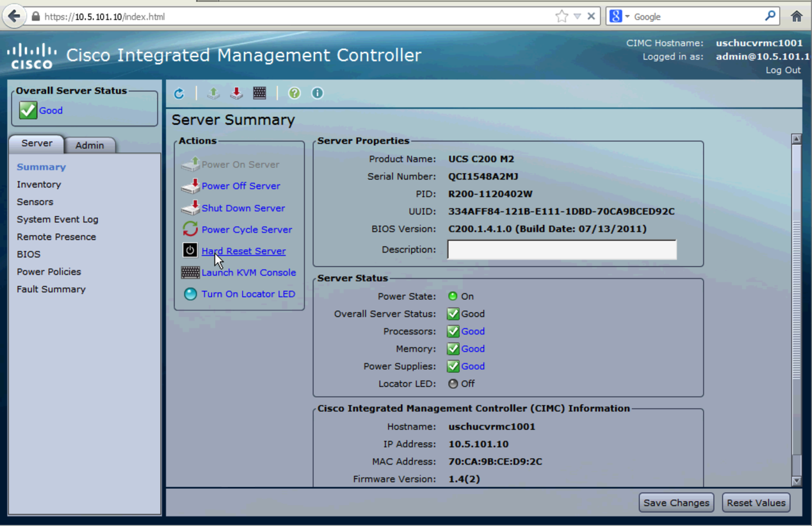Switch to the Admin tab
The image size is (812, 526).
pyautogui.click(x=90, y=145)
